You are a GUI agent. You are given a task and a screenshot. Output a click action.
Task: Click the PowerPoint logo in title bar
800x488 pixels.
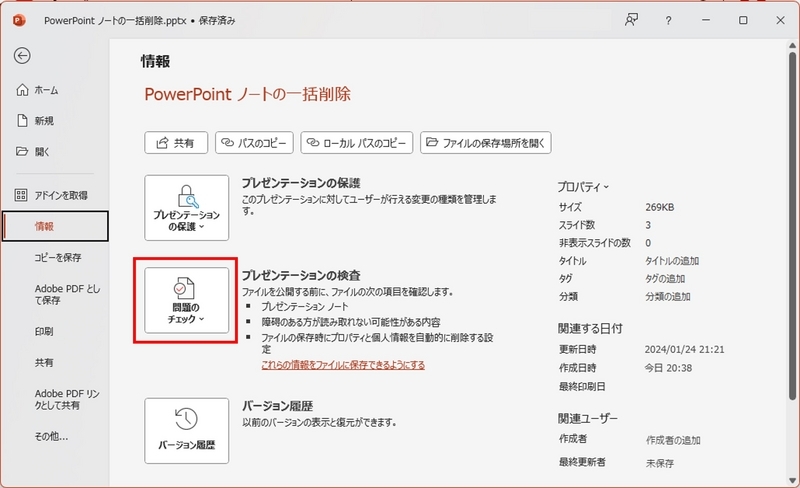tap(19, 20)
